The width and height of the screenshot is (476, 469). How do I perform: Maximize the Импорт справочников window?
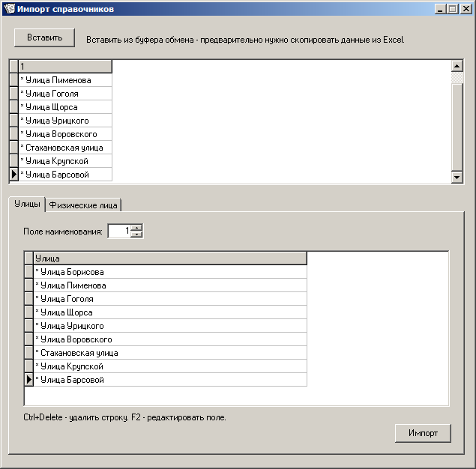(x=452, y=9)
